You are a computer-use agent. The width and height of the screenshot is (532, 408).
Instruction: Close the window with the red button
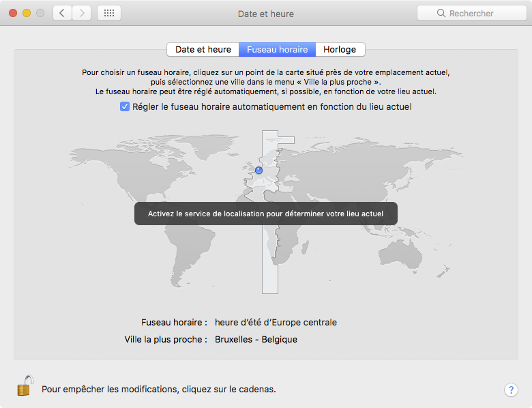pyautogui.click(x=13, y=13)
